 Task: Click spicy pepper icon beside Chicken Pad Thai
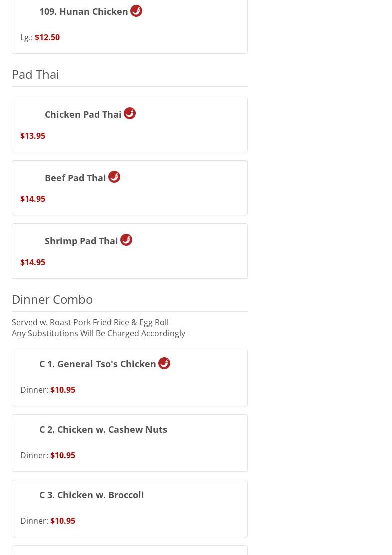pos(130,113)
